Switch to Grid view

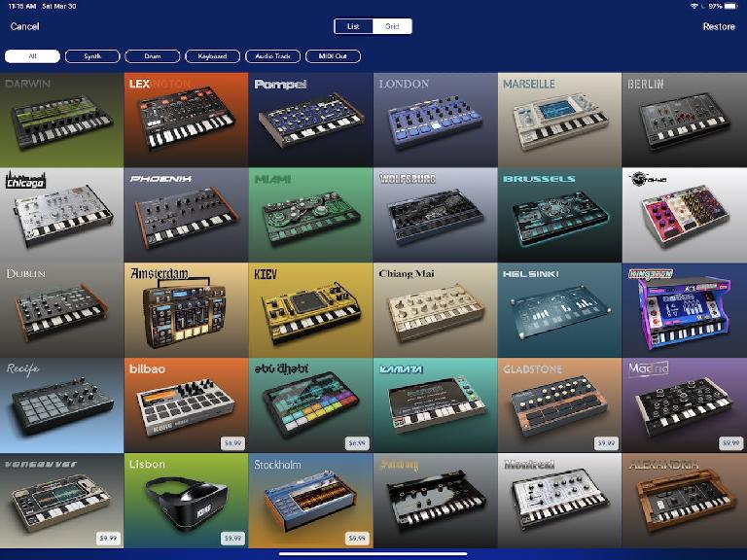click(392, 26)
